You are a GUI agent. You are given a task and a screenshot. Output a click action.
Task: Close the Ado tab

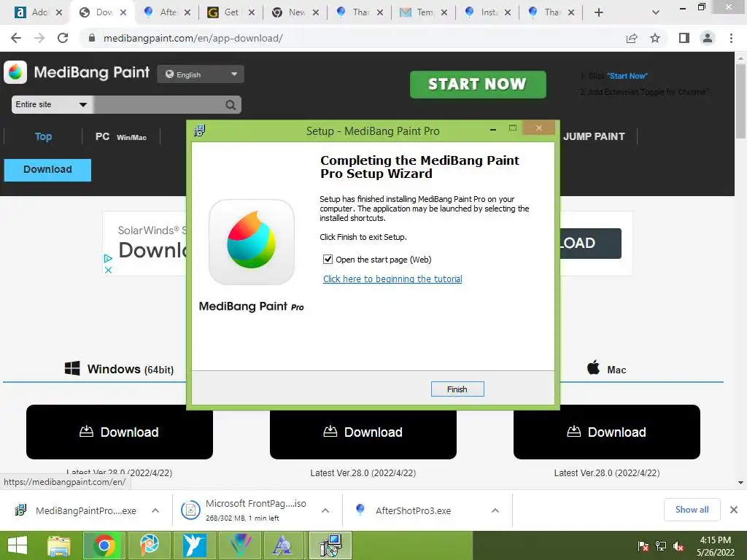(x=59, y=12)
